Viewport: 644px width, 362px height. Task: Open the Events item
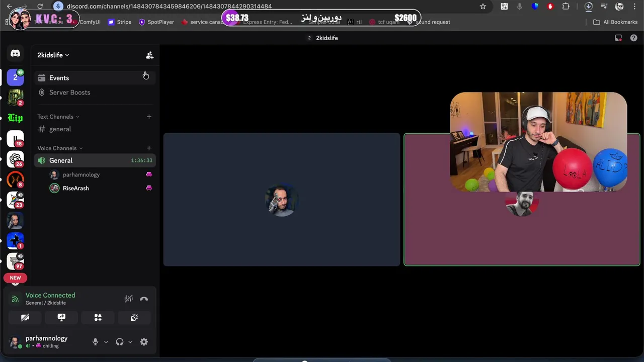click(x=94, y=78)
